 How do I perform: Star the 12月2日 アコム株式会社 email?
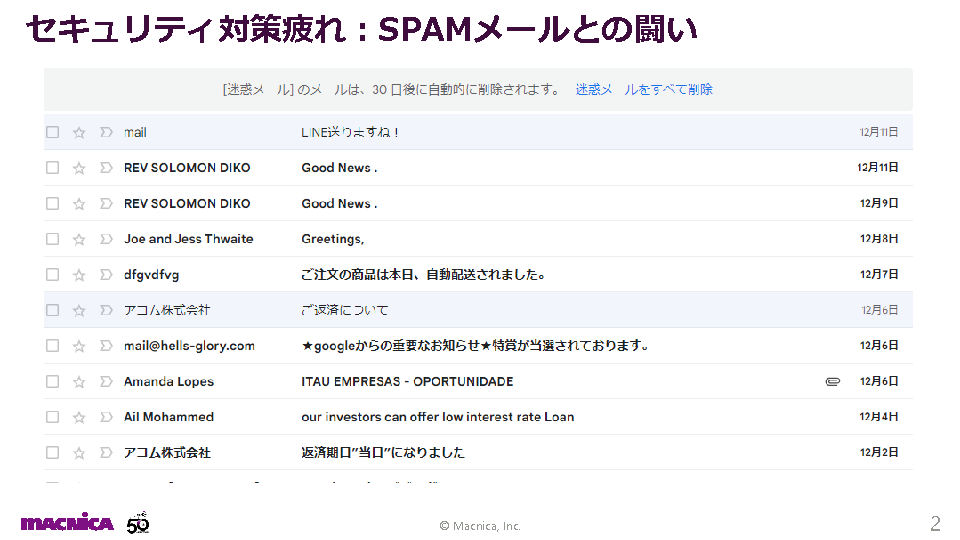pyautogui.click(x=79, y=453)
